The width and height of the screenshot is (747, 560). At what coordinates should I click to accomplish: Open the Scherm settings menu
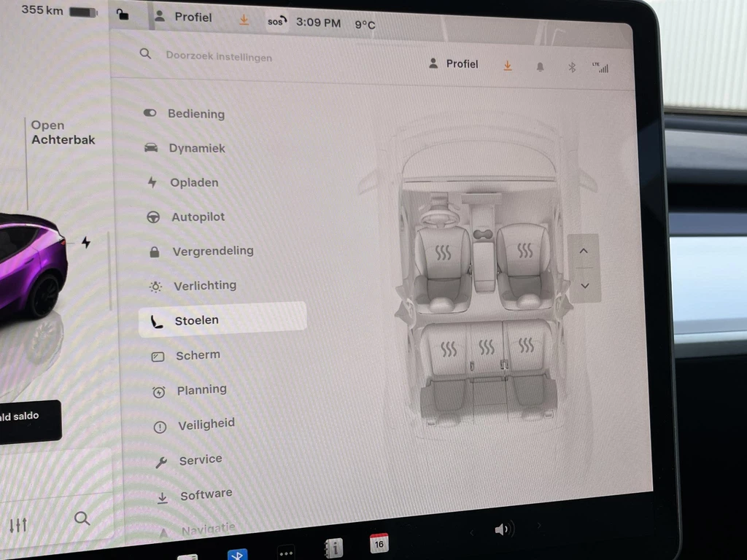(197, 355)
